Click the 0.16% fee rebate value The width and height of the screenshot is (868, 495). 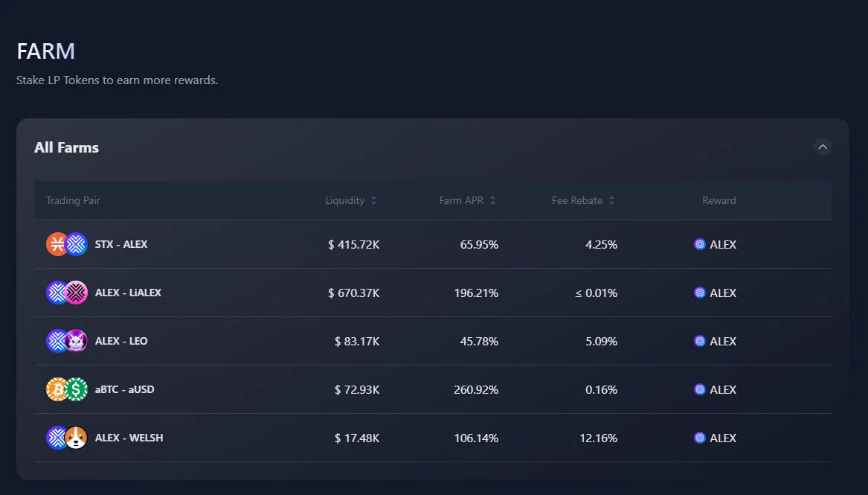601,389
